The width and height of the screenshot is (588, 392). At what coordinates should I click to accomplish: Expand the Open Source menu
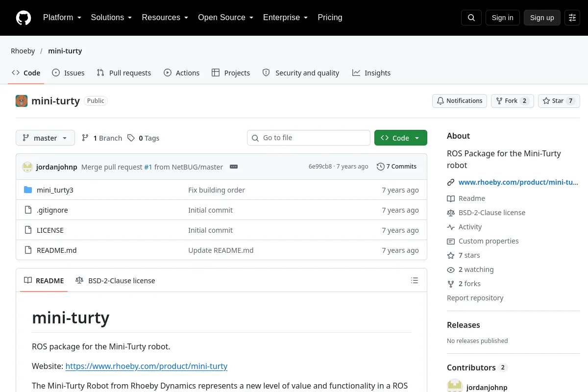click(x=225, y=18)
